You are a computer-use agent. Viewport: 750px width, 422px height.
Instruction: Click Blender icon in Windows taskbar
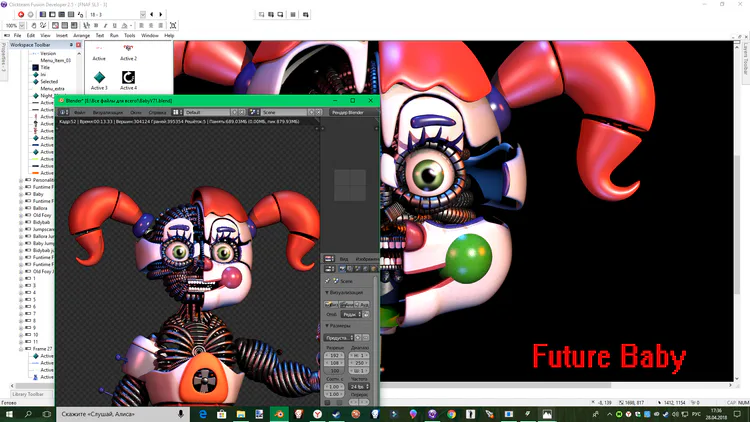click(x=279, y=414)
